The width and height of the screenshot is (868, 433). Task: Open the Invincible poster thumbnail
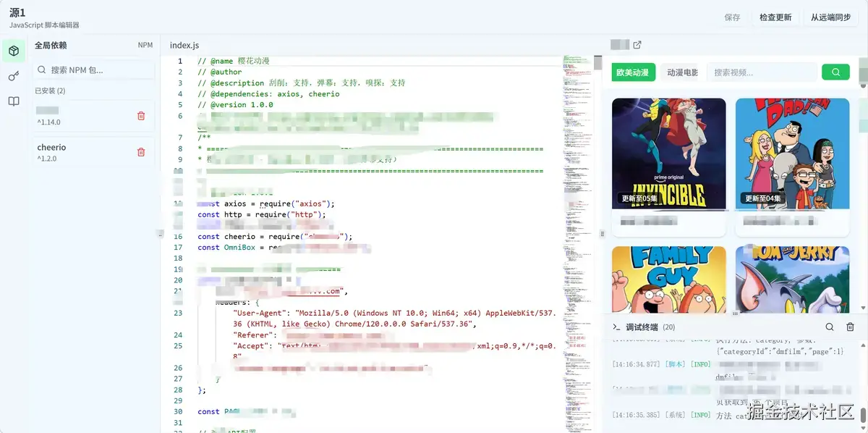coord(668,154)
